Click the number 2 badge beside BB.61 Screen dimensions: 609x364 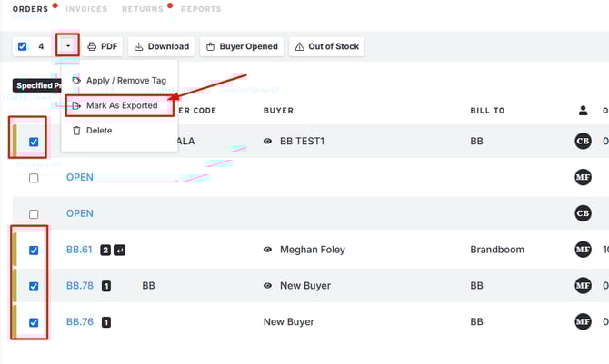point(105,250)
